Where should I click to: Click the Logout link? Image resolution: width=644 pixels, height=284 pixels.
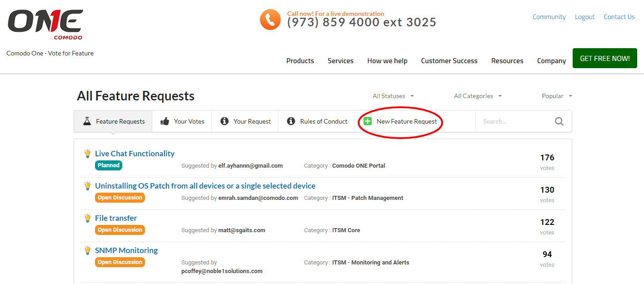[x=584, y=17]
